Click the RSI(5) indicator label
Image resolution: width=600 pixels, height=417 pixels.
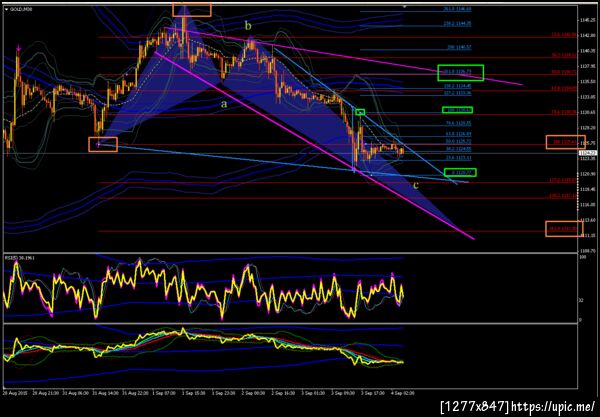tap(20, 258)
